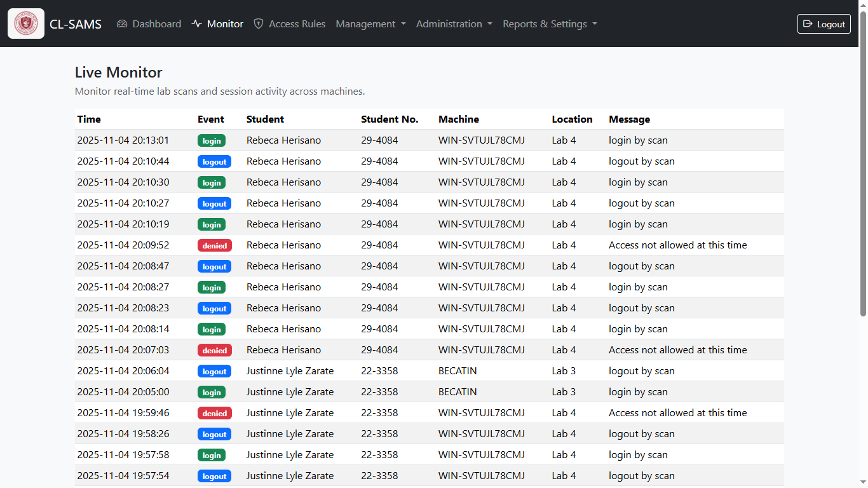Click the CL-SAMS brand title
Viewport: 868px width, 488px height.
76,24
